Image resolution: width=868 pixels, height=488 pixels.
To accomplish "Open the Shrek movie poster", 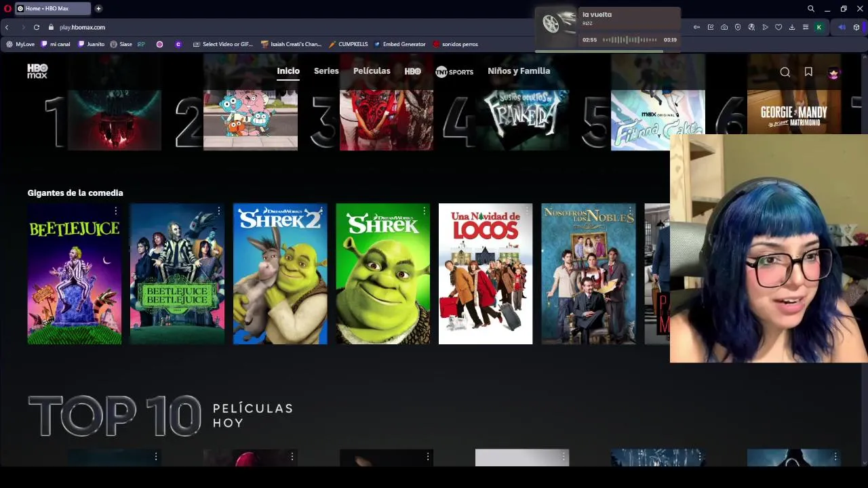I will [x=383, y=274].
